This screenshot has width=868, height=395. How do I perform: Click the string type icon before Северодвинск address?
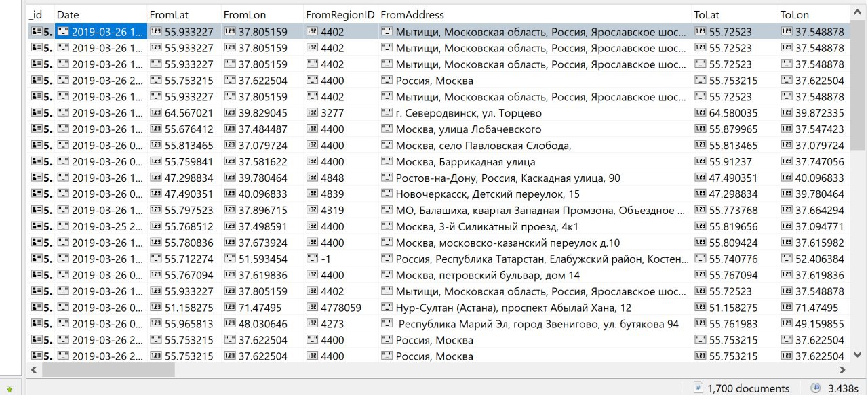[387, 113]
